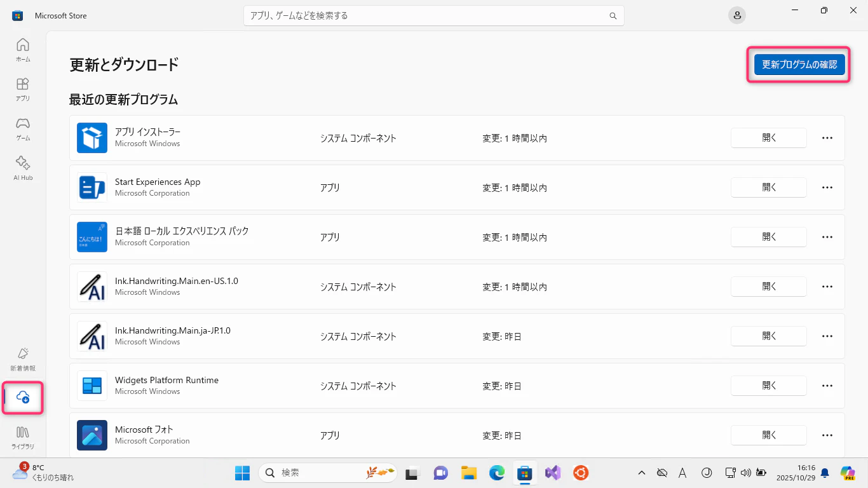Open the Apps section in sidebar

coord(23,90)
